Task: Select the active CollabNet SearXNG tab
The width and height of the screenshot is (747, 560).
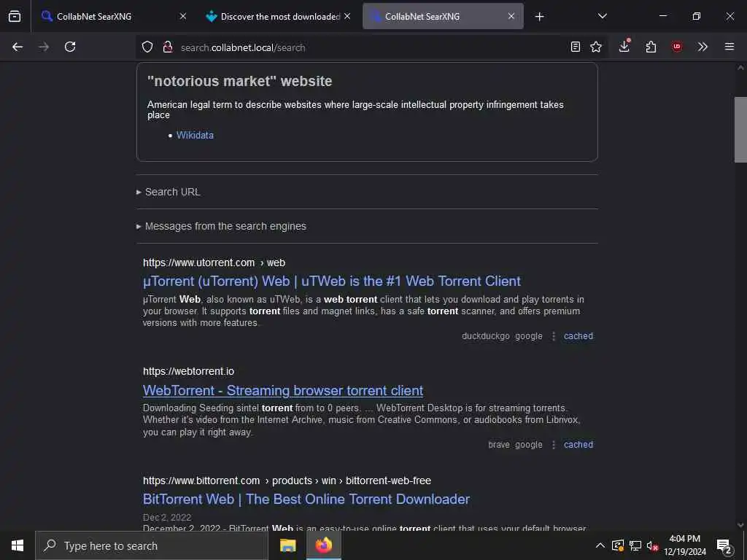Action: pyautogui.click(x=443, y=16)
